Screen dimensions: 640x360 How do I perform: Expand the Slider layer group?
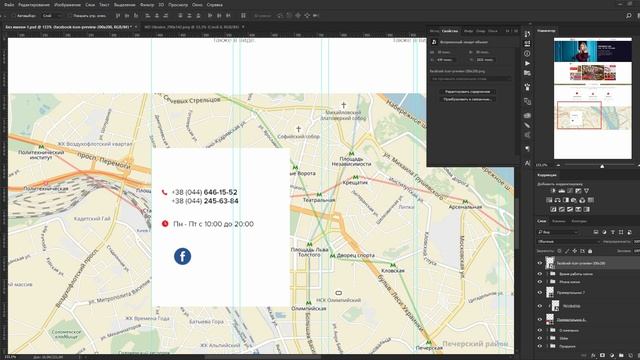(547, 338)
